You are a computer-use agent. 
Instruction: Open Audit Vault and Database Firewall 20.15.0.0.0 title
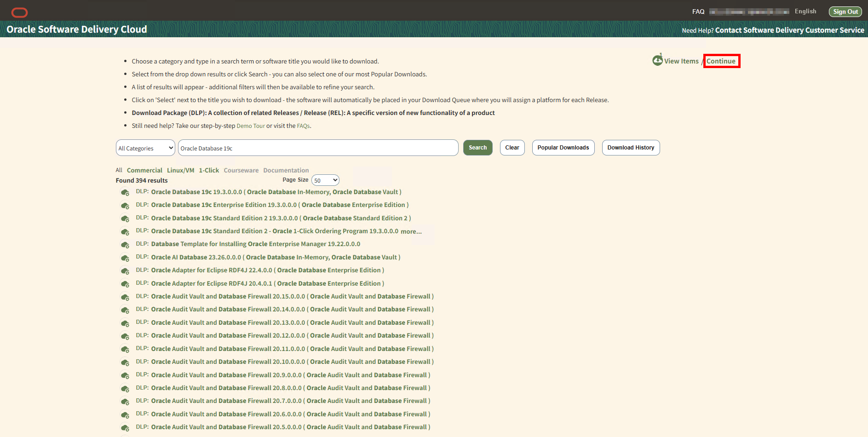click(293, 297)
